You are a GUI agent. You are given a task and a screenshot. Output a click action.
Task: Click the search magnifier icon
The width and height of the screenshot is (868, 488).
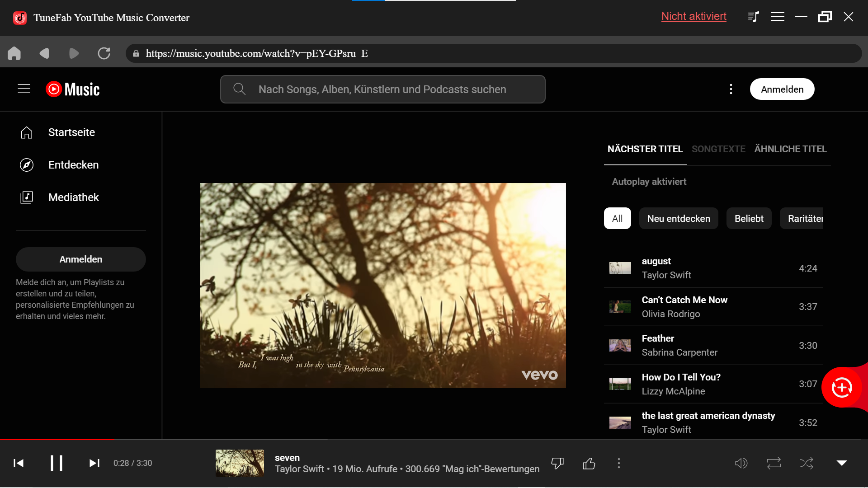pyautogui.click(x=239, y=89)
